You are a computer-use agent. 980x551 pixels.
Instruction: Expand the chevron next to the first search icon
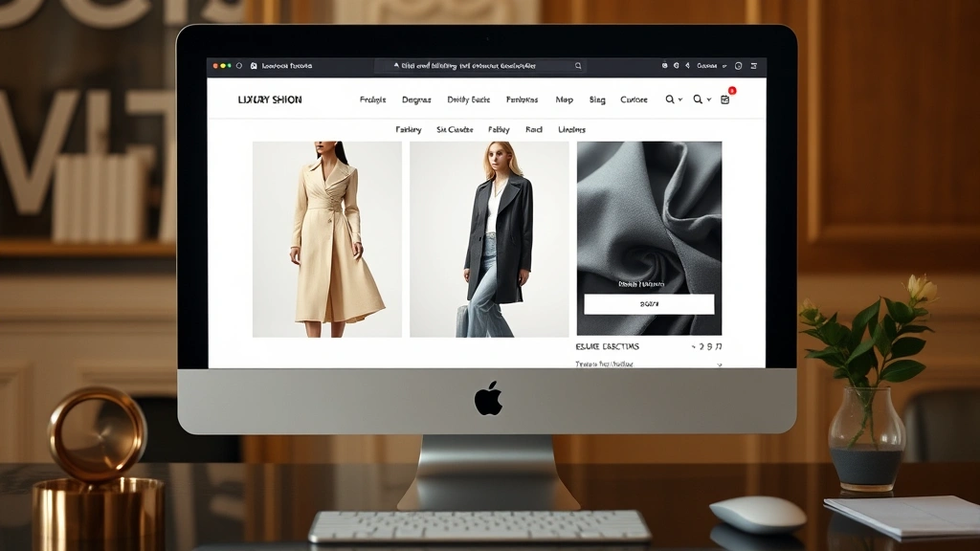(679, 99)
